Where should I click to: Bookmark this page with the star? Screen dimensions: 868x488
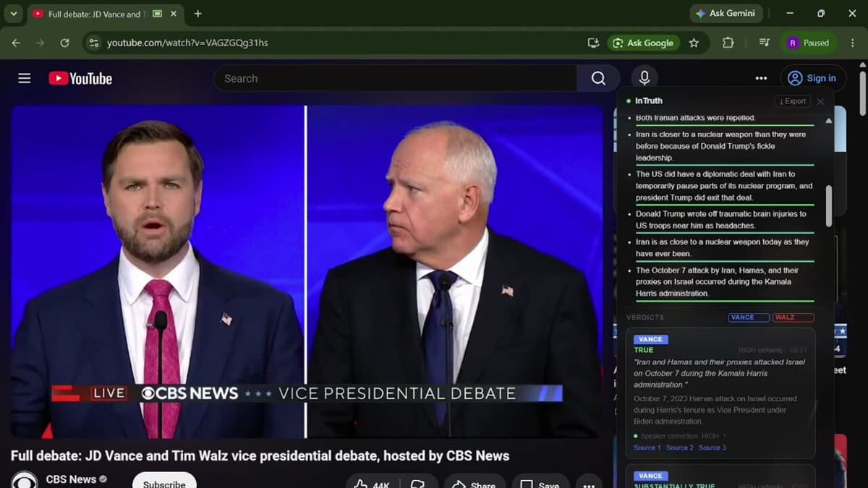(x=694, y=43)
